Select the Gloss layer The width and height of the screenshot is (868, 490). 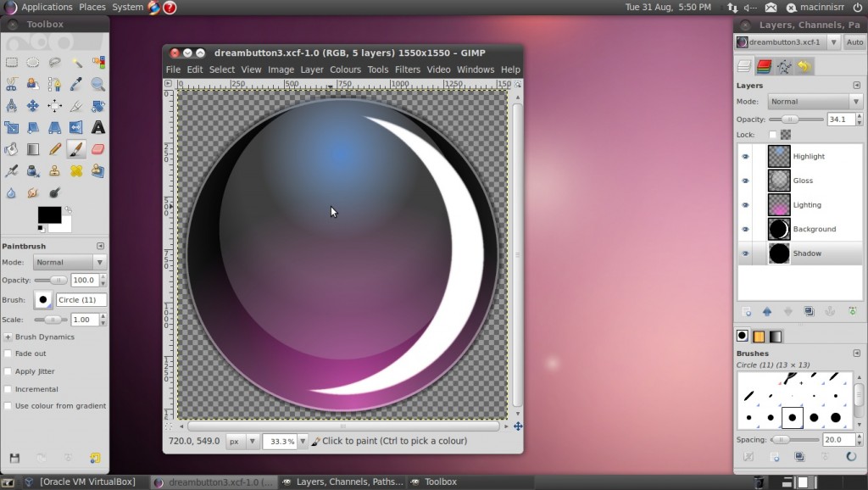point(803,181)
